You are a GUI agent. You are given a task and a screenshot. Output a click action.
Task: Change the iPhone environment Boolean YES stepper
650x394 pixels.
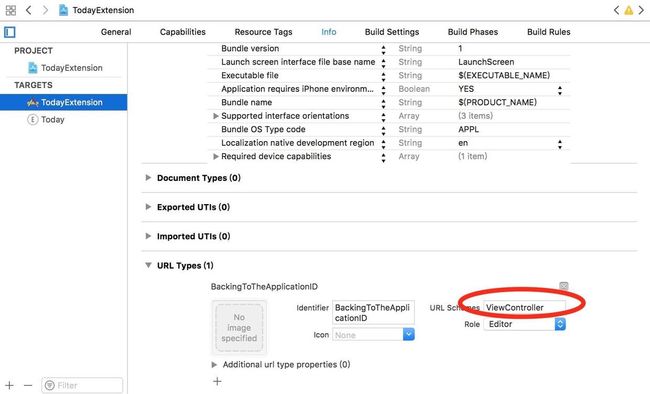(x=560, y=90)
